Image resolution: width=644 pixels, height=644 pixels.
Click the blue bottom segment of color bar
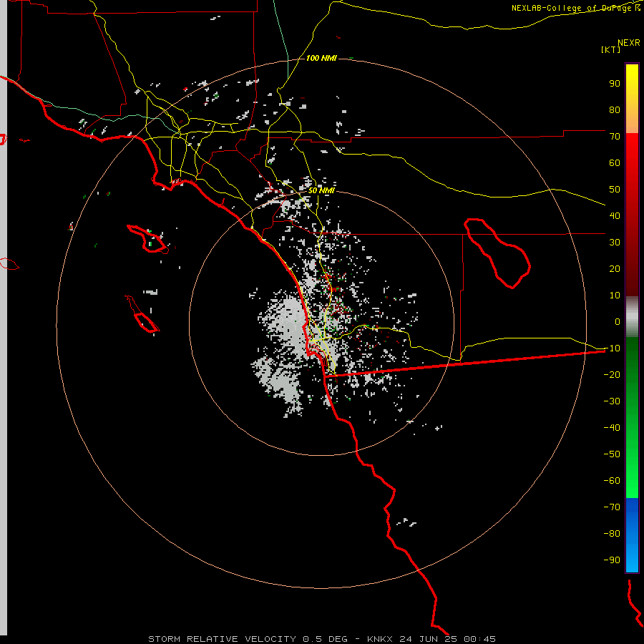pyautogui.click(x=632, y=535)
